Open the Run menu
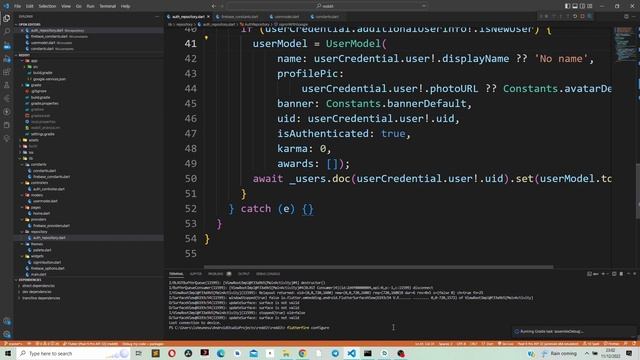Screen dimensions: 640x360 pos(90,6)
